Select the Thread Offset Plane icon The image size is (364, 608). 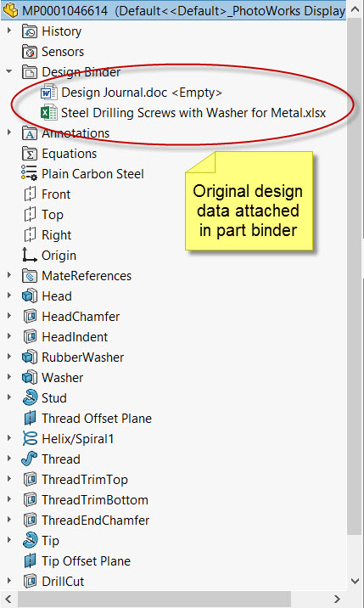pos(30,419)
